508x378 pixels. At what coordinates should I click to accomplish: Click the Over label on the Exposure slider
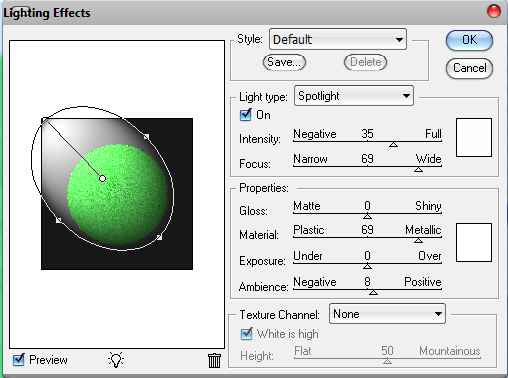[430, 256]
